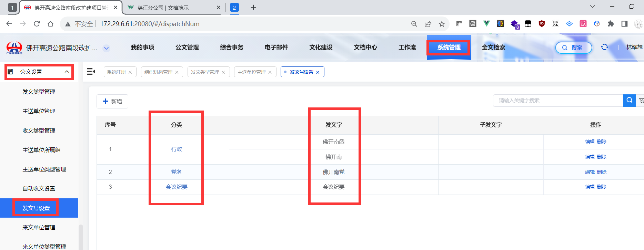Open the browser profile avatar
This screenshot has width=644, height=250.
(x=638, y=24)
